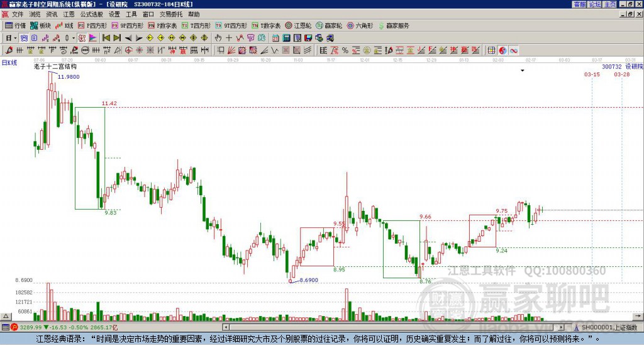The height and width of the screenshot is (345, 644).
Task: Open the 浏览 menu
Action: tap(35, 14)
